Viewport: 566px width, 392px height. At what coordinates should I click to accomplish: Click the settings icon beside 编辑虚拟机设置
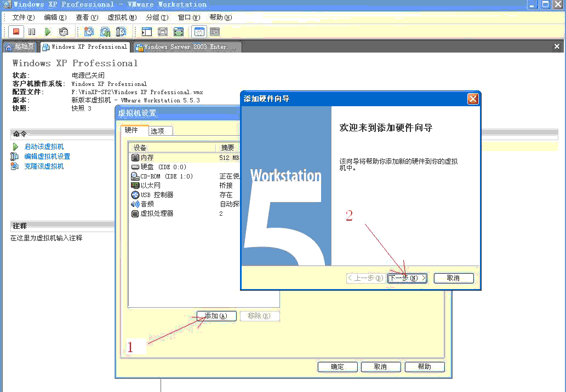[x=14, y=157]
